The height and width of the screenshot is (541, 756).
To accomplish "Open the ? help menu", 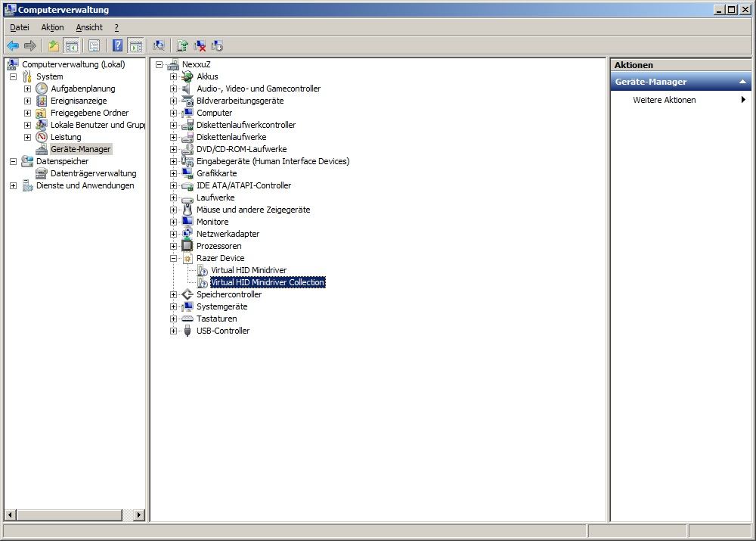I will coord(116,27).
